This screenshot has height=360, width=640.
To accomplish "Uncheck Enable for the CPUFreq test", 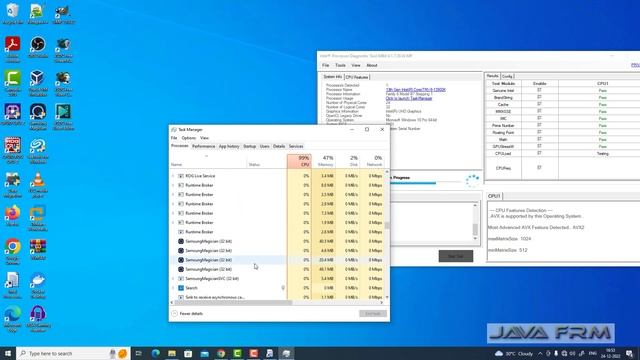I will tap(539, 167).
